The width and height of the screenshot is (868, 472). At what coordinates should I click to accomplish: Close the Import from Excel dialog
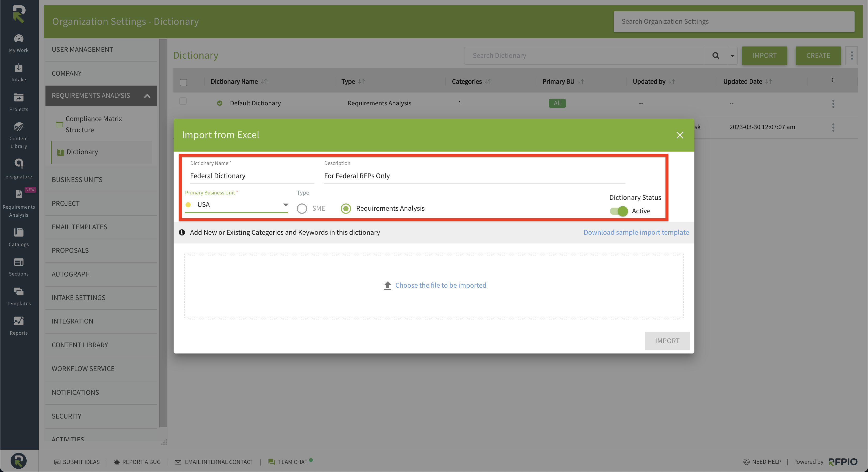[x=680, y=135]
